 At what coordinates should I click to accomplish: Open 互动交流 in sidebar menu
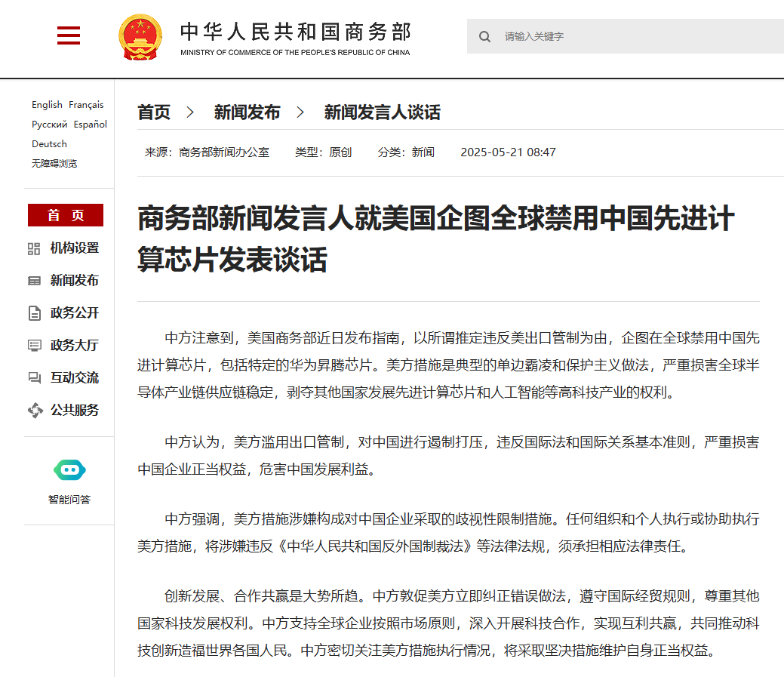point(75,378)
